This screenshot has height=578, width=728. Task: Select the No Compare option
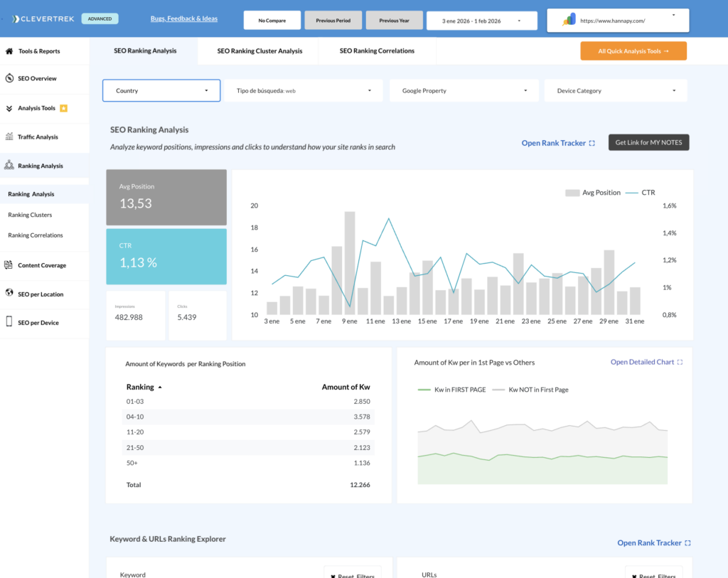tap(272, 21)
